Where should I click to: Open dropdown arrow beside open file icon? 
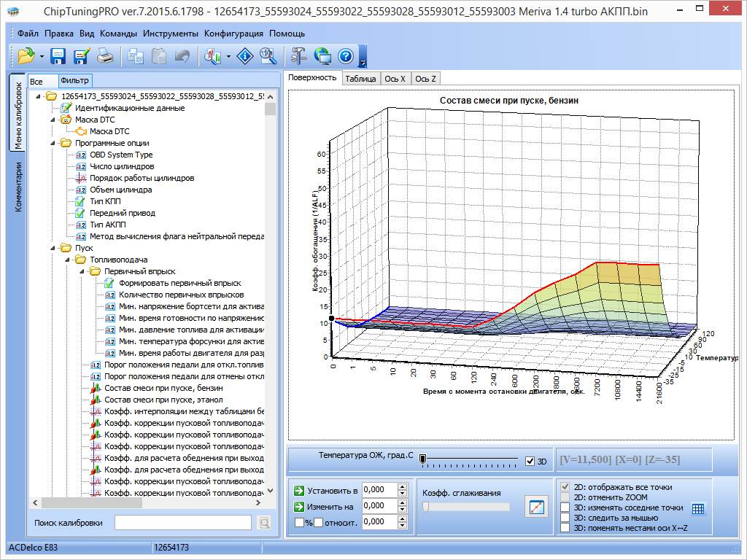(x=42, y=56)
